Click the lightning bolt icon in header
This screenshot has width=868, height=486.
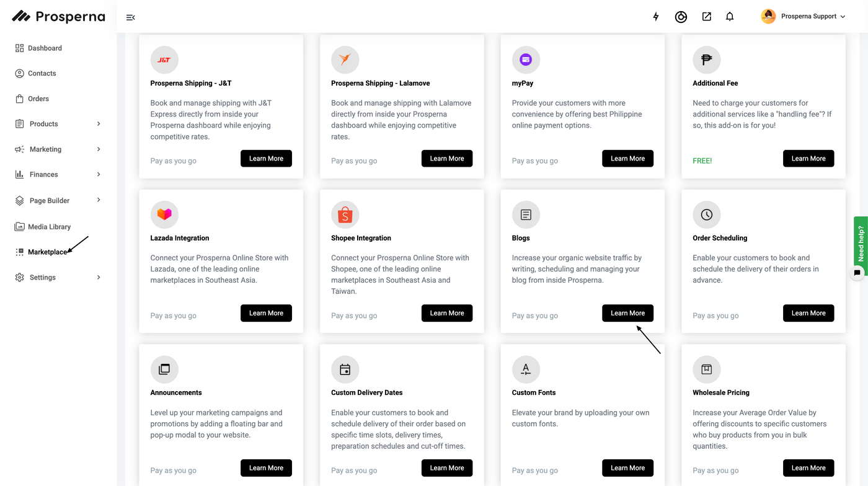tap(656, 17)
